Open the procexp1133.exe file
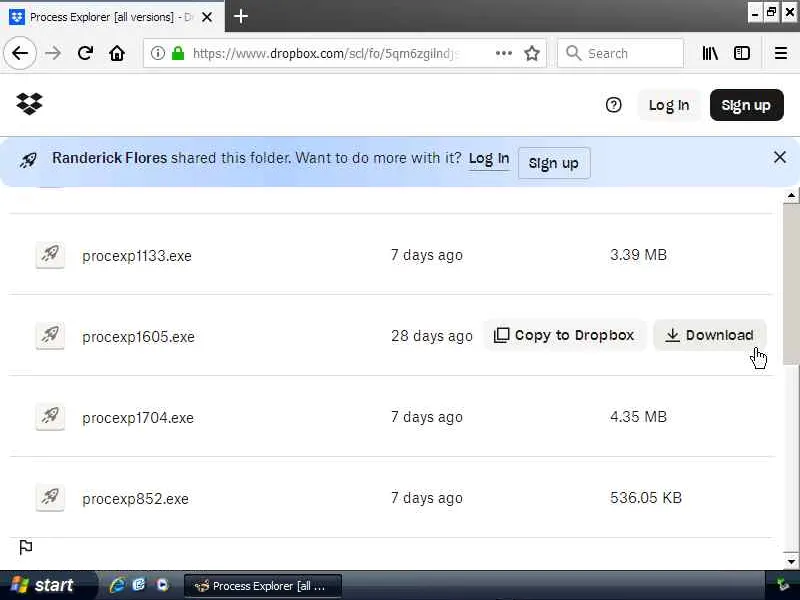The image size is (800, 600). pyautogui.click(x=137, y=256)
